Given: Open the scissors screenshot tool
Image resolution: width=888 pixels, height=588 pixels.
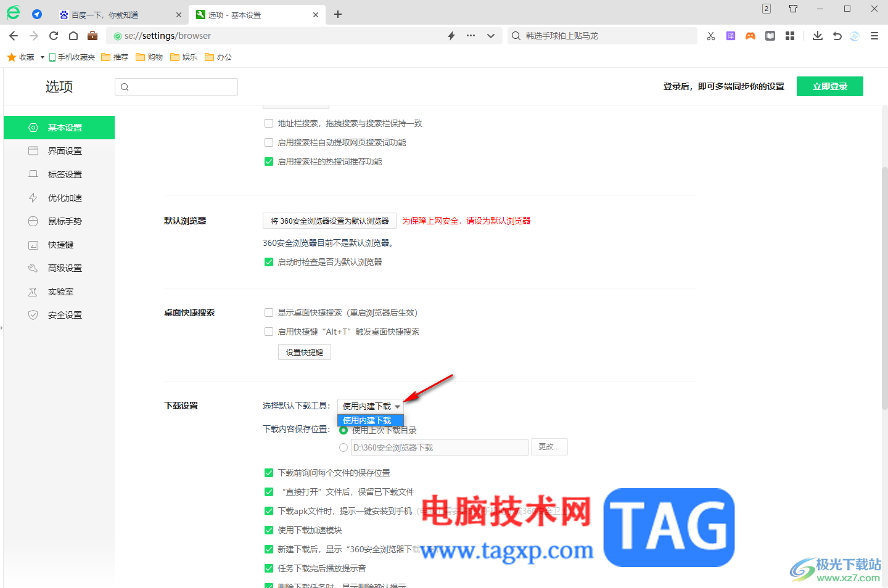Looking at the screenshot, I should pyautogui.click(x=711, y=36).
